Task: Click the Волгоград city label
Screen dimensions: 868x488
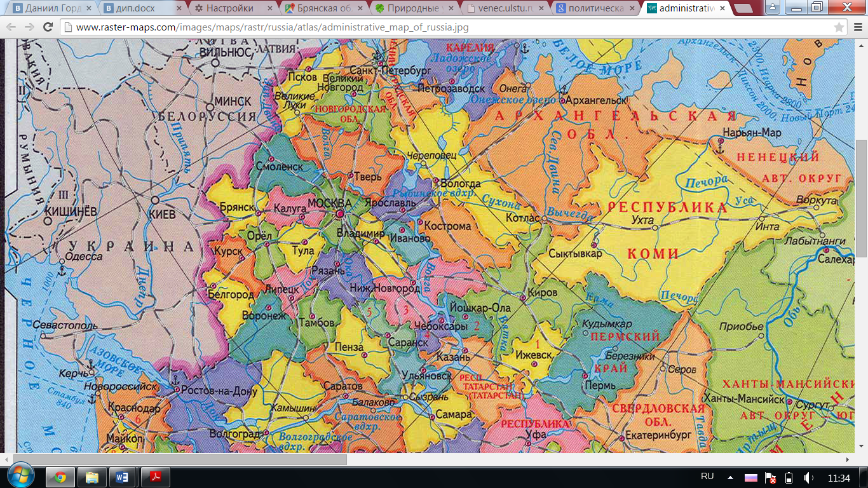Action: pyautogui.click(x=234, y=435)
